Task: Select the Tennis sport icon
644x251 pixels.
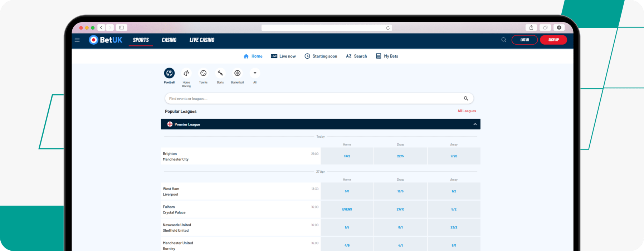Action: pyautogui.click(x=203, y=73)
